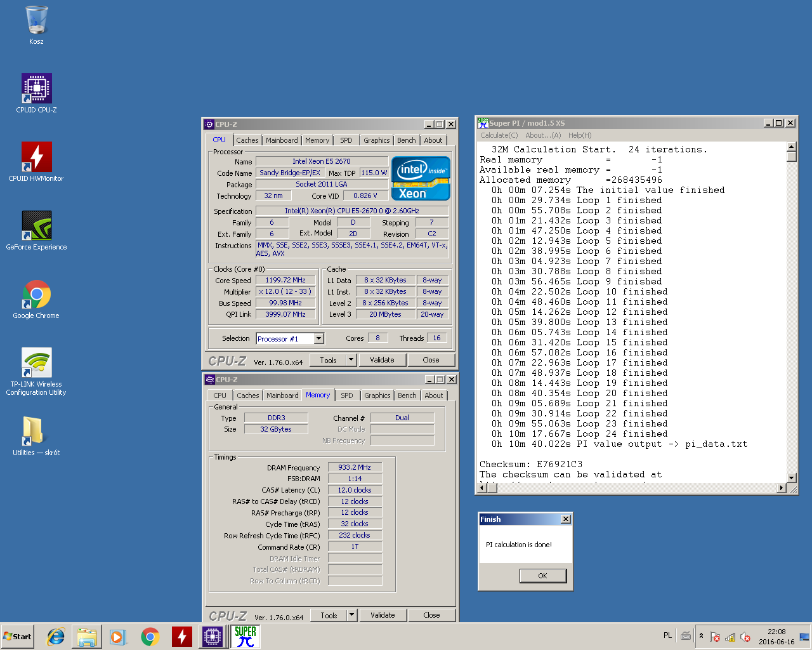Image resolution: width=812 pixels, height=650 pixels.
Task: Click the Core Speed value 1199.72 MHz
Action: tap(286, 280)
